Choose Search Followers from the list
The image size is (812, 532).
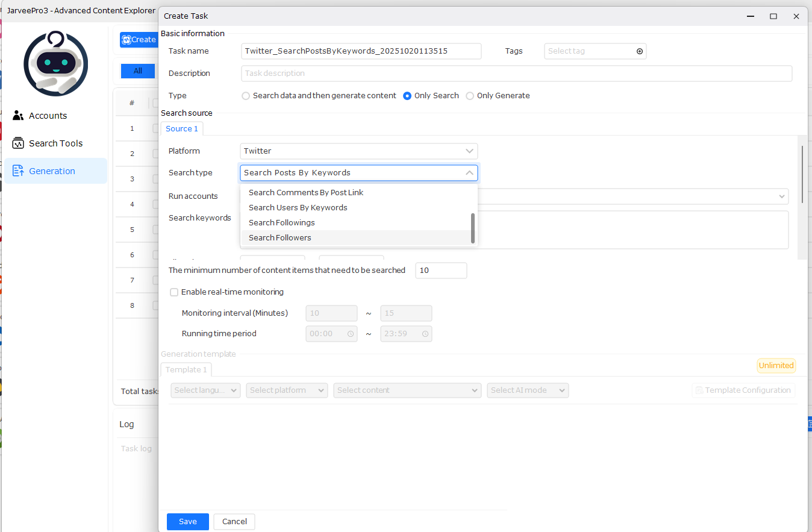[x=280, y=238]
